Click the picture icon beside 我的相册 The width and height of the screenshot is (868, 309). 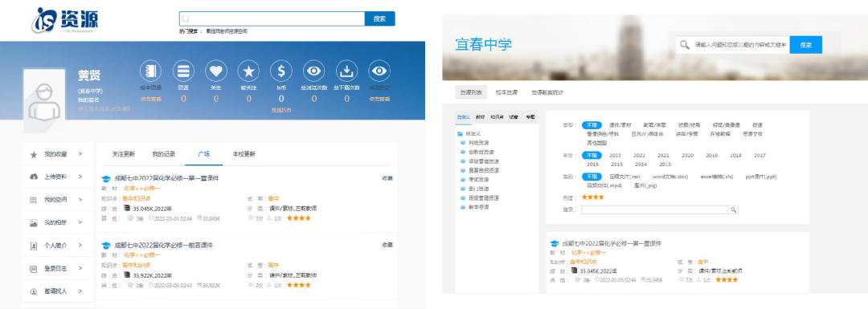pos(33,223)
